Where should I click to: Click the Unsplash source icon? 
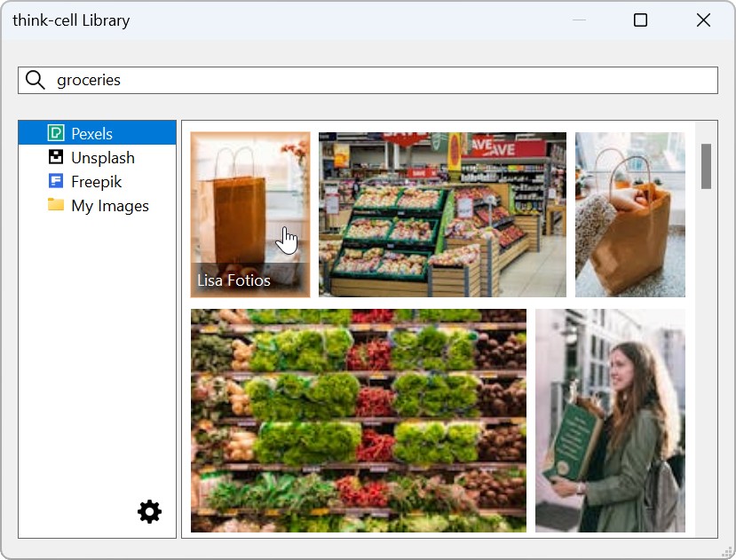click(x=56, y=157)
